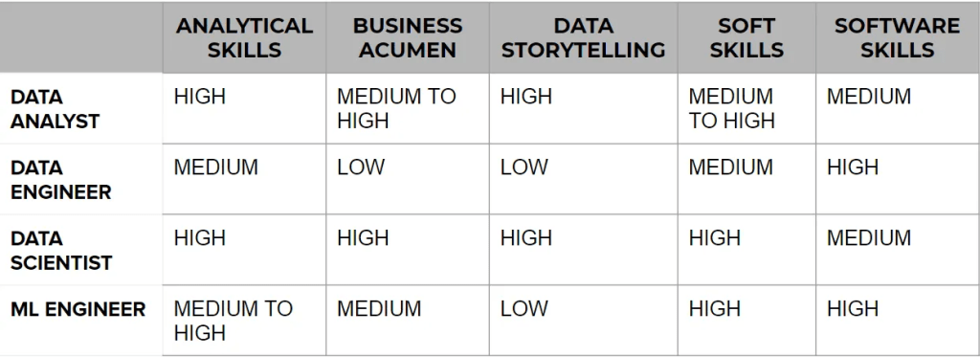Click the Data Storytelling header cell
This screenshot has height=357, width=980.
[x=583, y=37]
